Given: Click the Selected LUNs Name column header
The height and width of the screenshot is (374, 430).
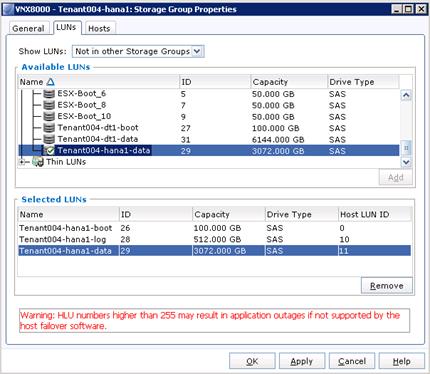Looking at the screenshot, I should pyautogui.click(x=68, y=214).
